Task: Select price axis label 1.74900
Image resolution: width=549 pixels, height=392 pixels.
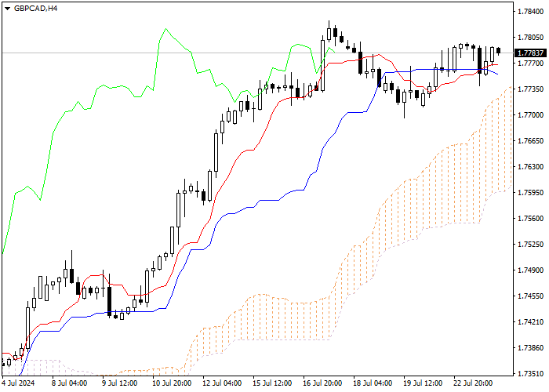Action: [531, 270]
